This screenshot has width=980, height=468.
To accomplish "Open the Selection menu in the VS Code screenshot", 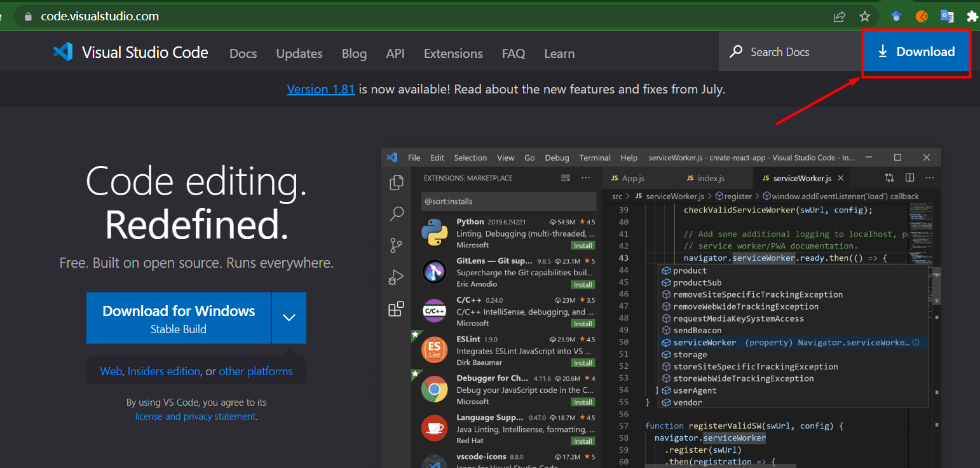I will point(470,158).
